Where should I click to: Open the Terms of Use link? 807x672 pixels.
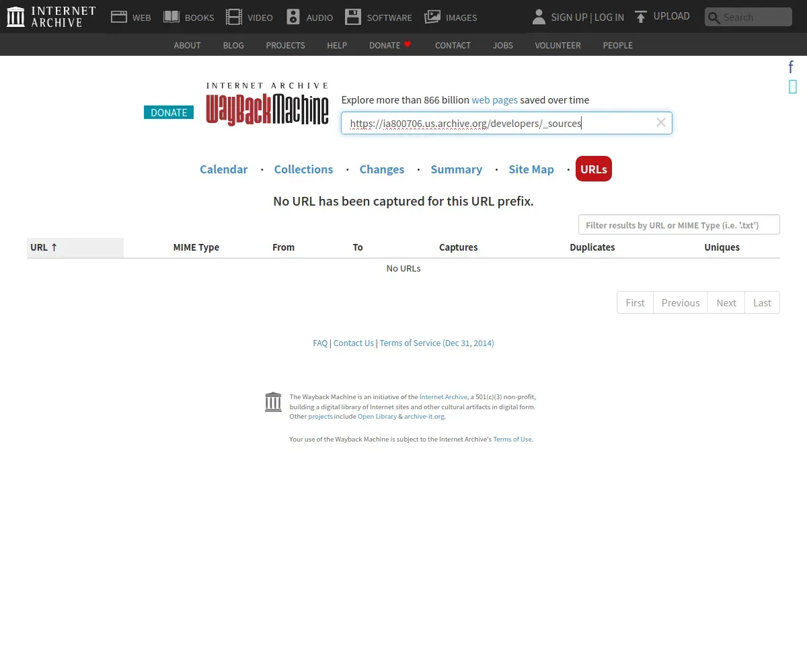coord(512,439)
